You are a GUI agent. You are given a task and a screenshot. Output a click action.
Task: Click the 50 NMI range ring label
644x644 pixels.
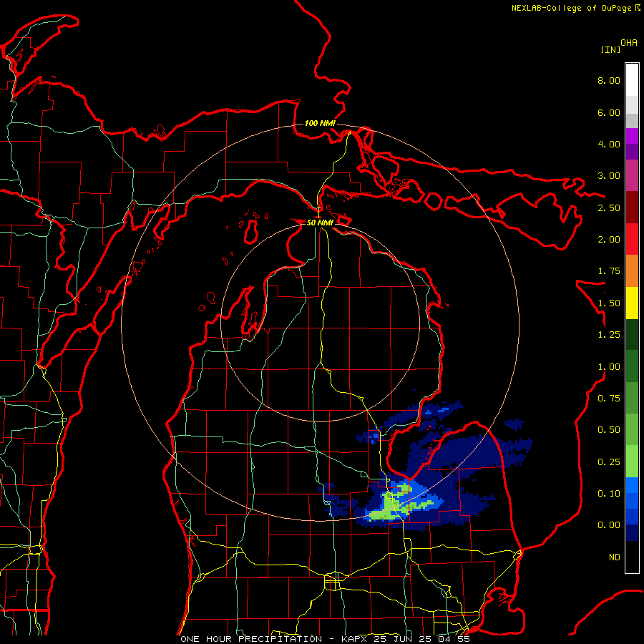click(x=320, y=223)
